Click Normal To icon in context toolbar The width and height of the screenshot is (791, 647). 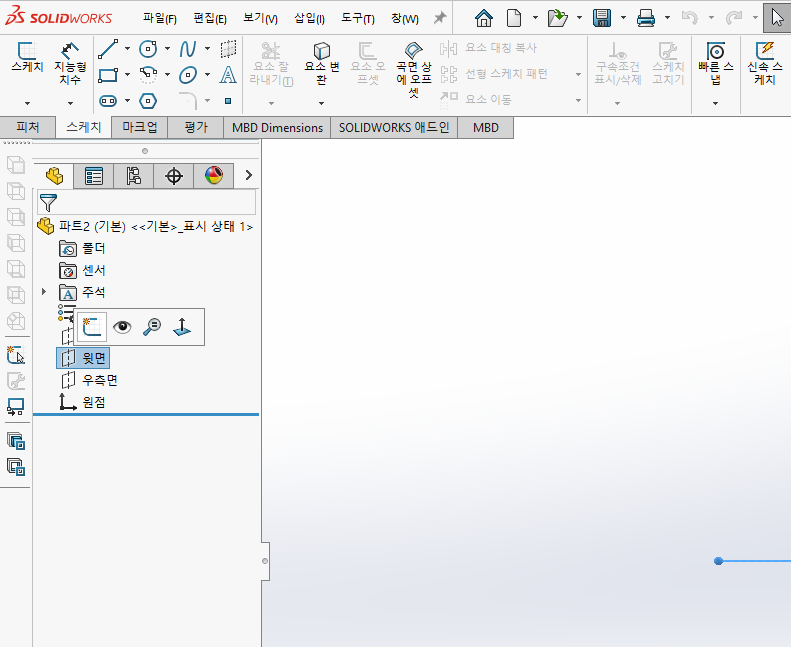click(182, 327)
